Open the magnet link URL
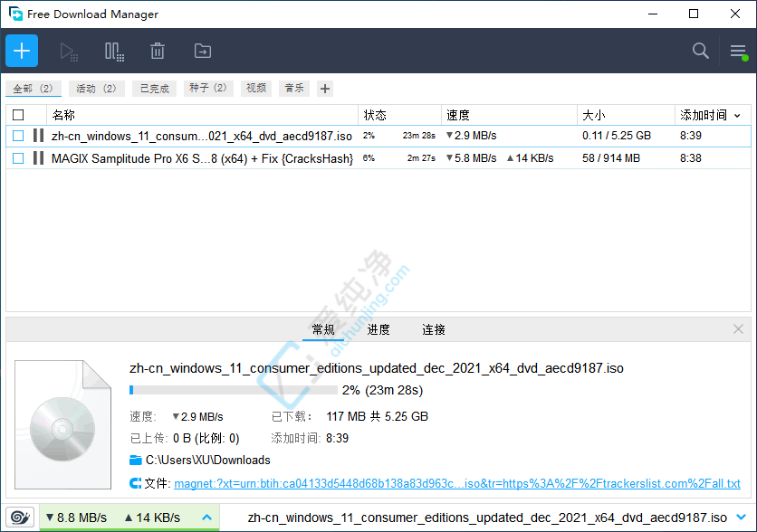 [456, 483]
